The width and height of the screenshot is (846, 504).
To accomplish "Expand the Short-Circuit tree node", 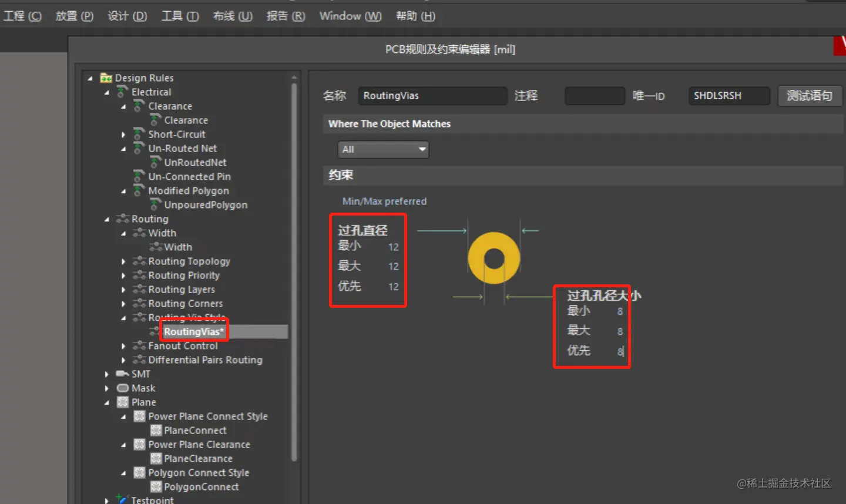I will pyautogui.click(x=123, y=135).
